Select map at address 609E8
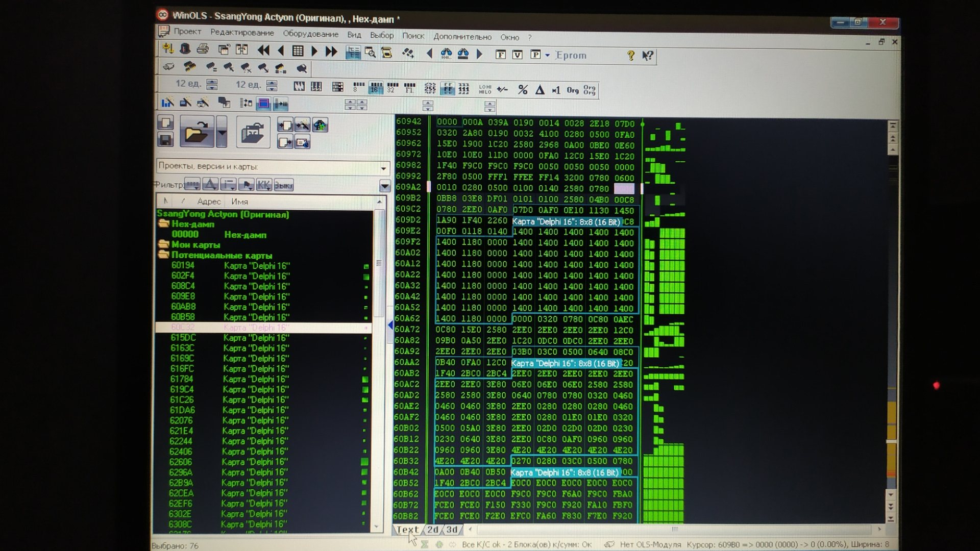Screen dimensions: 980x551 click(264, 296)
